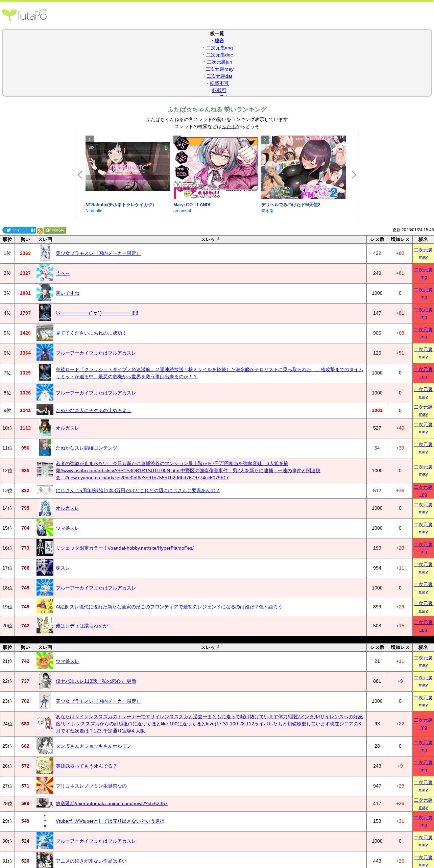The width and height of the screenshot is (434, 868).
Task: Open the thumbnail for the 17位 thread
Action: [x=45, y=568]
